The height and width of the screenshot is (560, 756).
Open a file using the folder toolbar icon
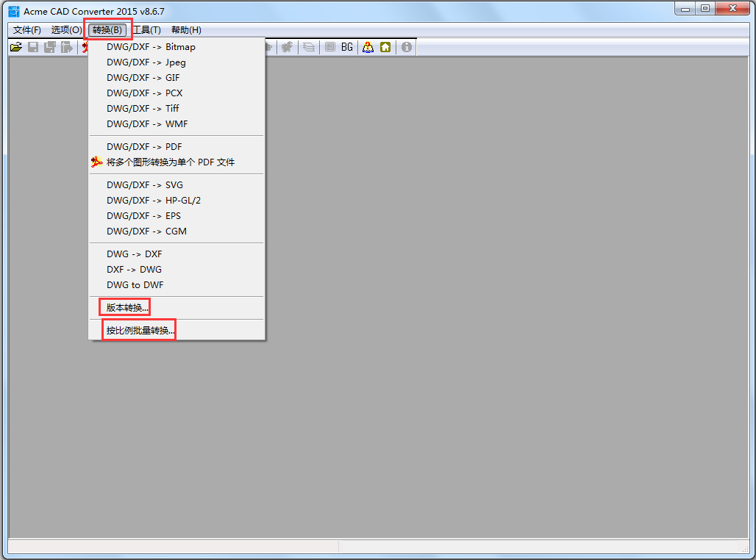point(15,46)
